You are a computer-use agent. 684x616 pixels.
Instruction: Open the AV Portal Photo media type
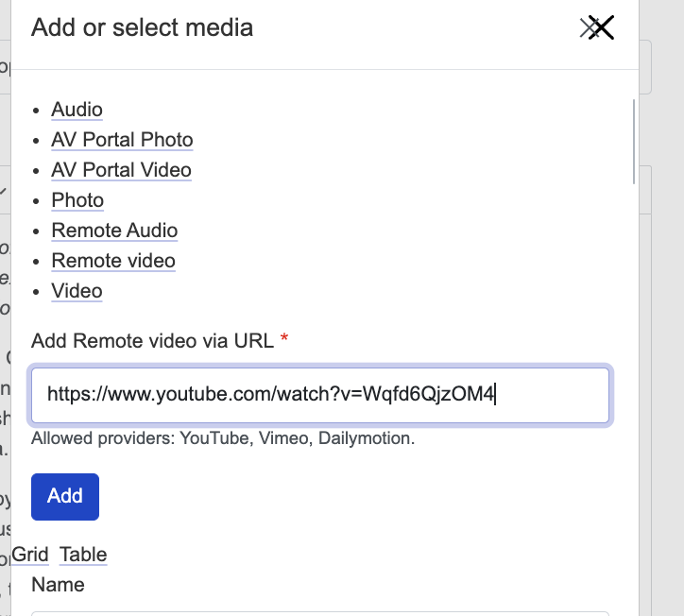point(122,140)
